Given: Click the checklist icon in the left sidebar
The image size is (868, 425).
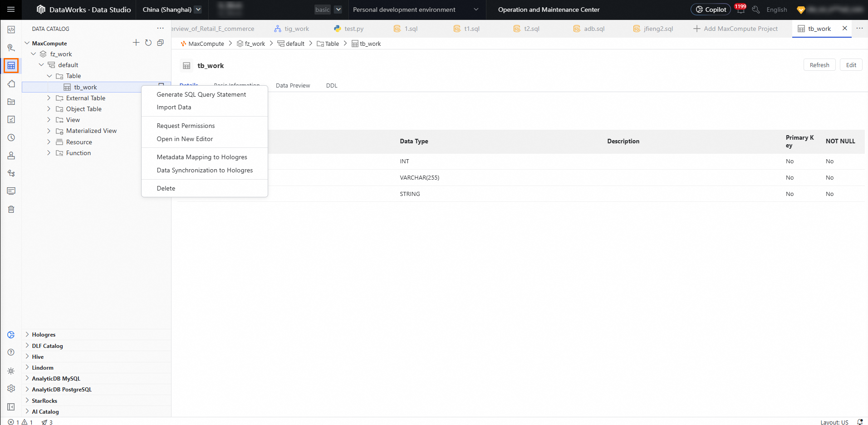Looking at the screenshot, I should (x=11, y=119).
